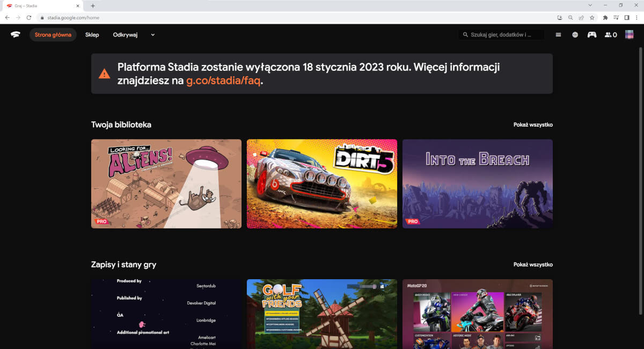Open the DIRT 5 game thumbnail
Screen dimensions: 644x349
pos(321,184)
